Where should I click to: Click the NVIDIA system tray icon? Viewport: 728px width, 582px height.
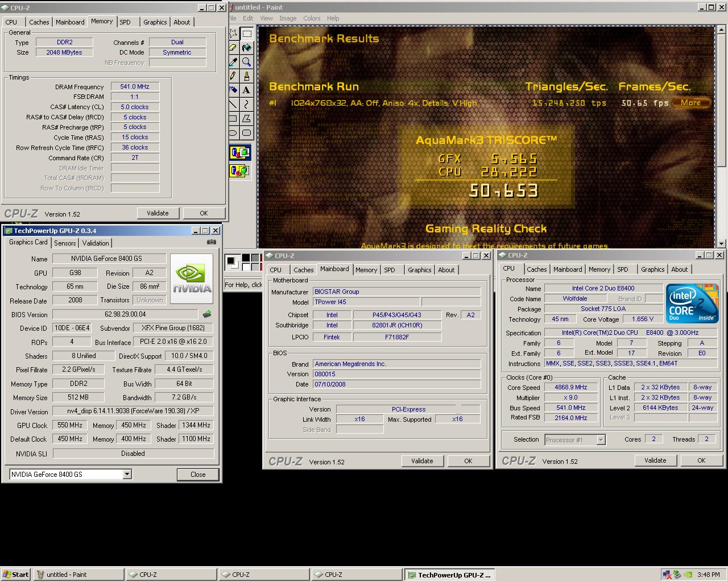pos(688,575)
